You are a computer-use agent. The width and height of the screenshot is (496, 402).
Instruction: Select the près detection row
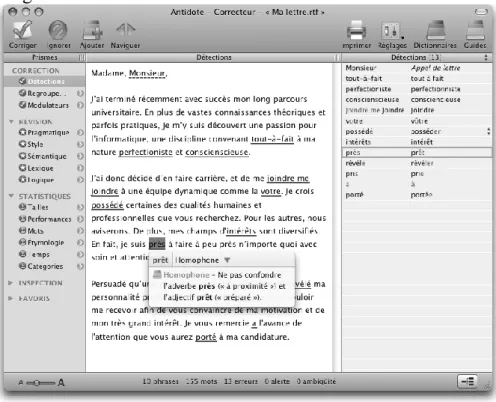pyautogui.click(x=417, y=153)
